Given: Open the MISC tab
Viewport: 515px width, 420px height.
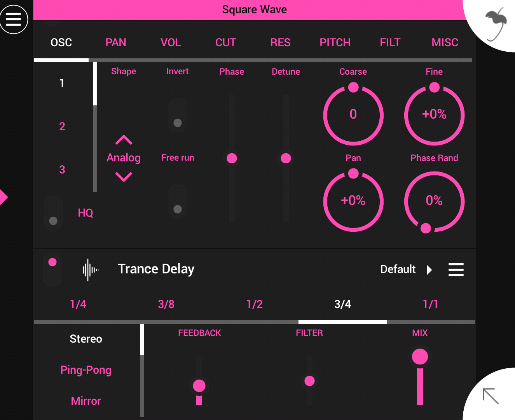Looking at the screenshot, I should pos(445,42).
